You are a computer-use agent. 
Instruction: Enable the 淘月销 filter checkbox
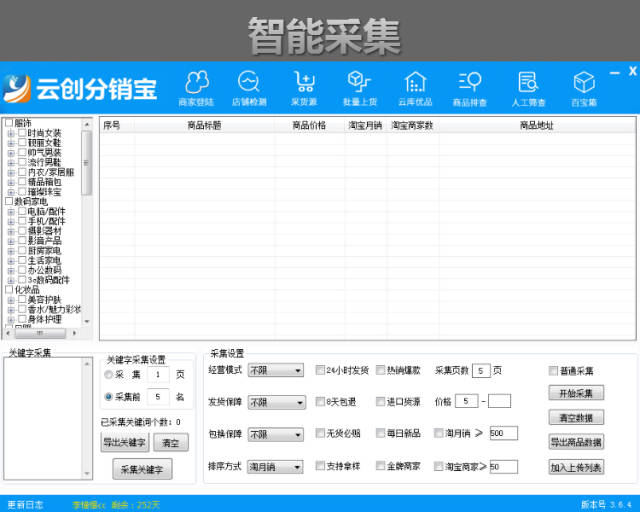(438, 433)
